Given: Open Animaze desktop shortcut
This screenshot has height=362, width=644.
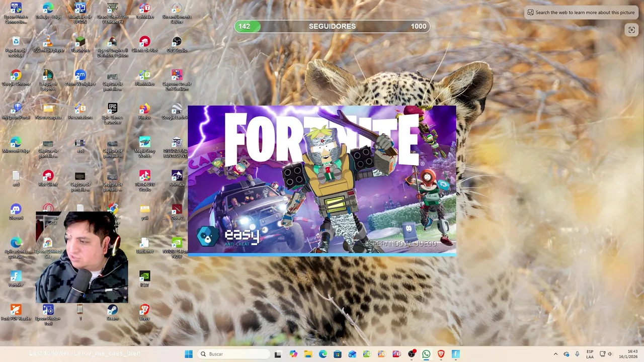Looking at the screenshot, I should point(177,179).
